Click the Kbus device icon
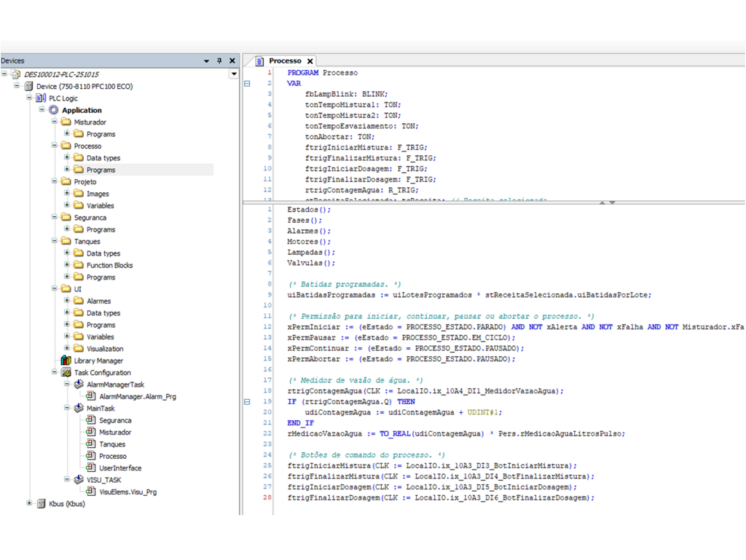The height and width of the screenshot is (560, 746). tap(42, 504)
